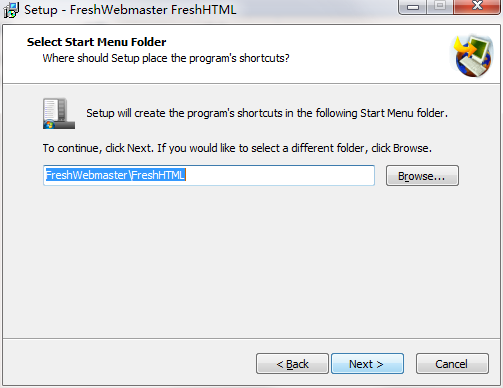
Task: Click the highlighted FreshWebmaster\FreshHTML text
Action: pyautogui.click(x=115, y=175)
